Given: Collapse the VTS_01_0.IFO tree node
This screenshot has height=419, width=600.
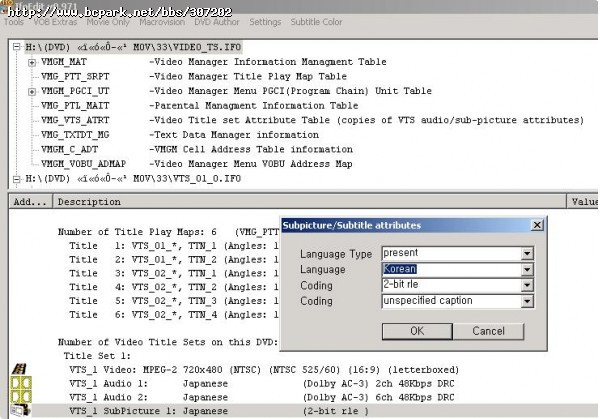Looking at the screenshot, I should pos(16,179).
